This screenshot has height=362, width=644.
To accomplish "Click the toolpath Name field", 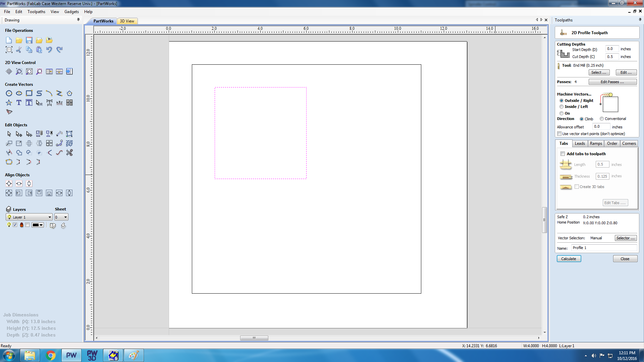I will 604,248.
